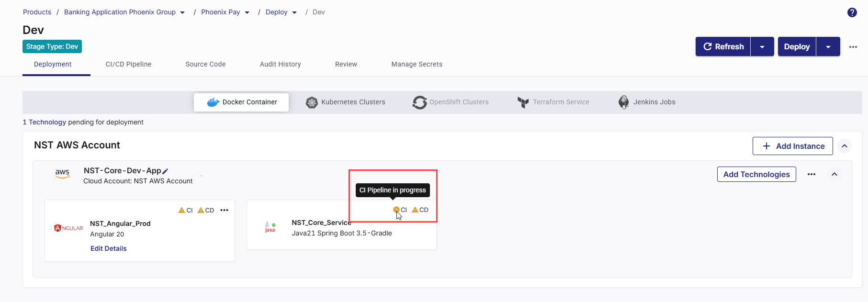This screenshot has height=302, width=868.
Task: Expand the Refresh button dropdown arrow
Action: pyautogui.click(x=762, y=47)
